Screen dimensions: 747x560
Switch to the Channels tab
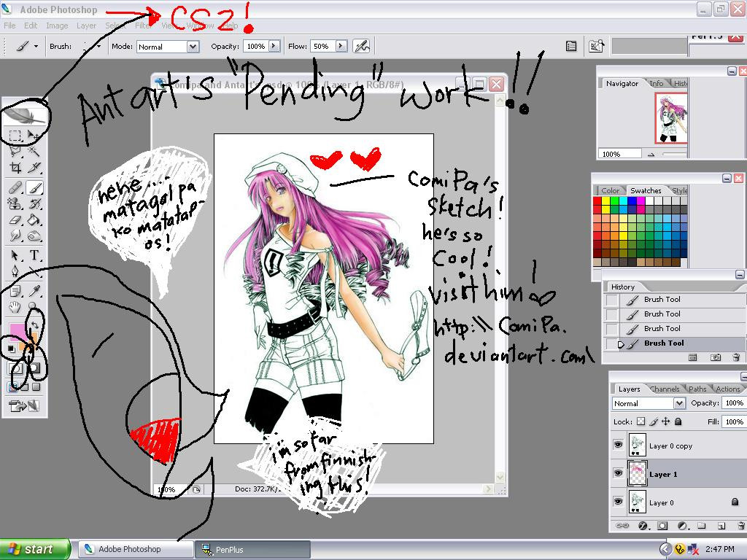[665, 389]
